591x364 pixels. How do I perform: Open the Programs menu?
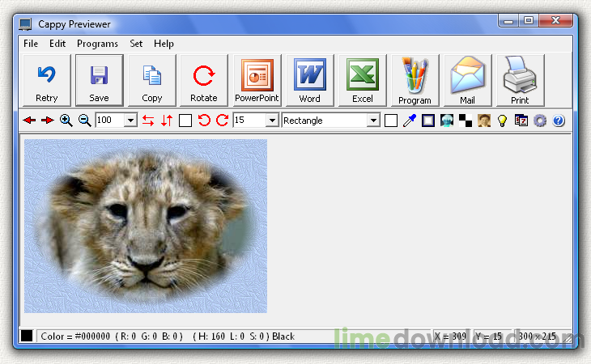97,44
